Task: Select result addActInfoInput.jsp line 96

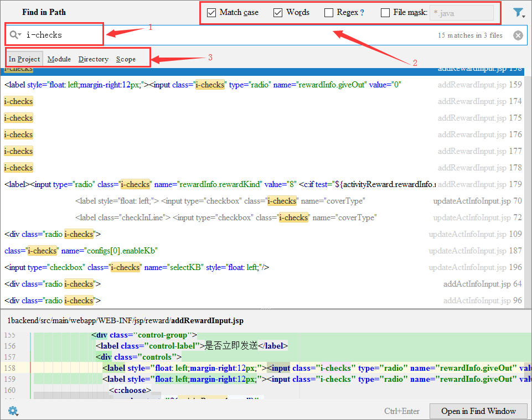Action: tap(262, 300)
